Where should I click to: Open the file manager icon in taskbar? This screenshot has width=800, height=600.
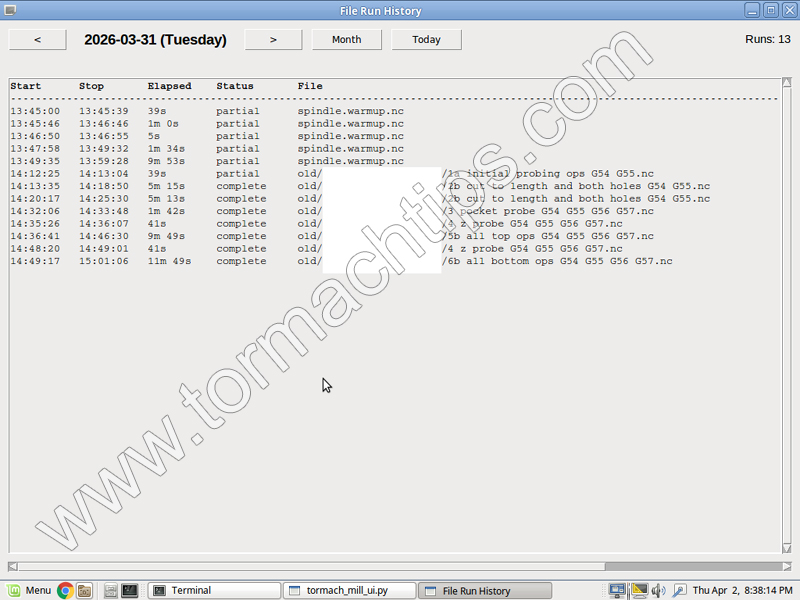click(84, 590)
